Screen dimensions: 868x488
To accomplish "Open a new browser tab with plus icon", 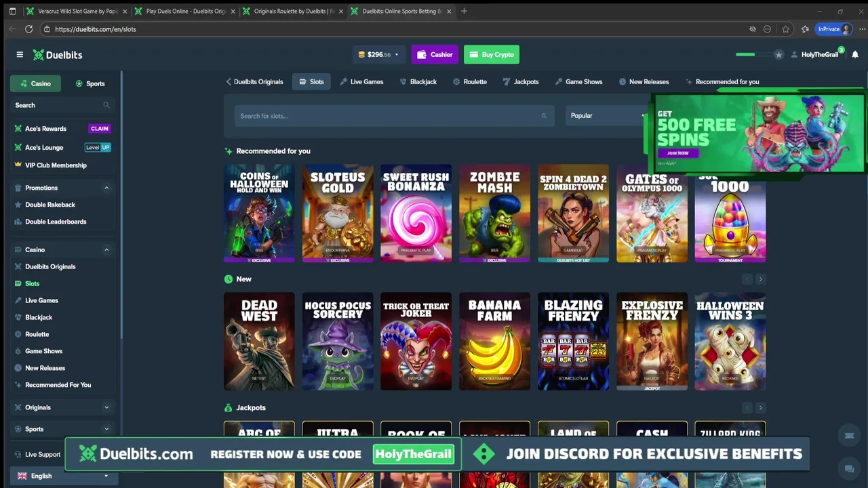I will point(464,11).
